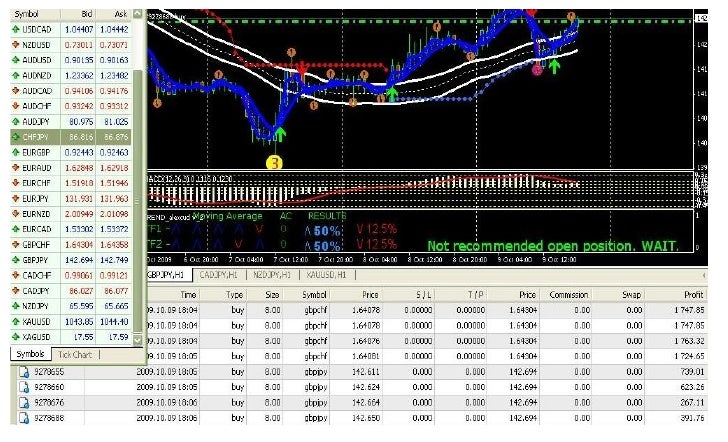Click the EURAUD down-arrow icon

coord(15,168)
